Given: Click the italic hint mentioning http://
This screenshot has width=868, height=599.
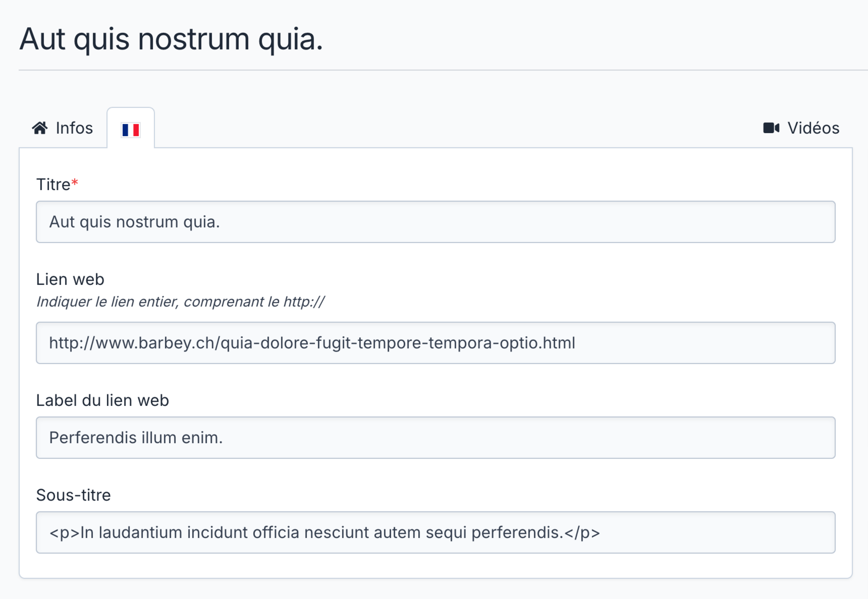Looking at the screenshot, I should pos(180,302).
